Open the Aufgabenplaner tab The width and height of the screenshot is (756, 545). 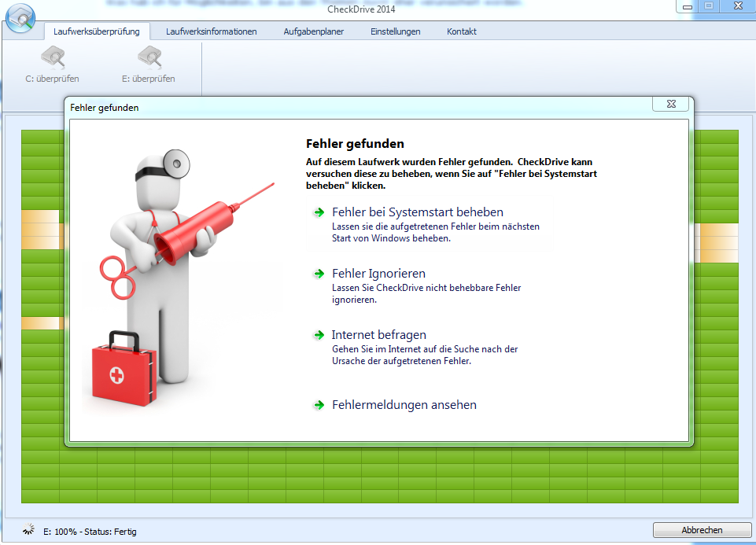313,31
